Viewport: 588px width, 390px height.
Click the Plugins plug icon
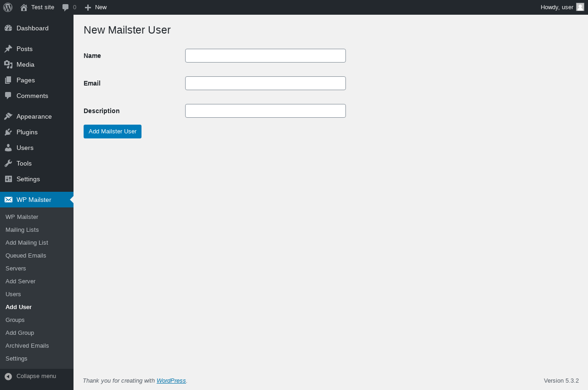click(x=8, y=132)
